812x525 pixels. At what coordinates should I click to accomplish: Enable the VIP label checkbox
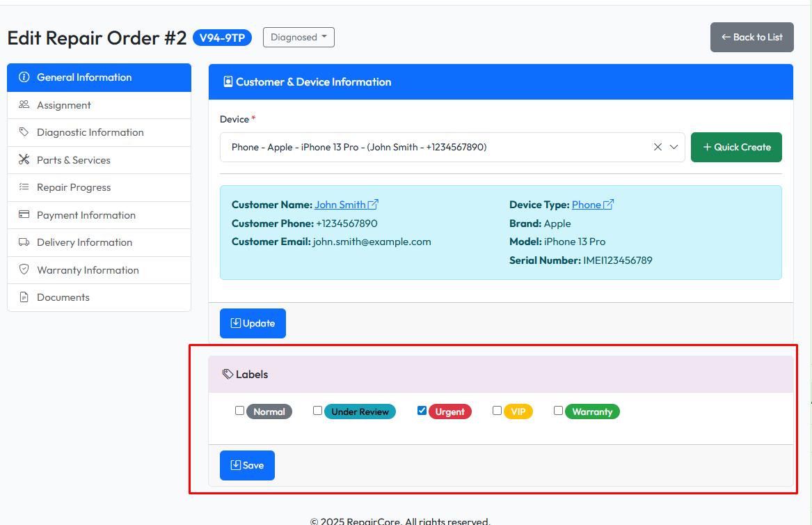[497, 411]
